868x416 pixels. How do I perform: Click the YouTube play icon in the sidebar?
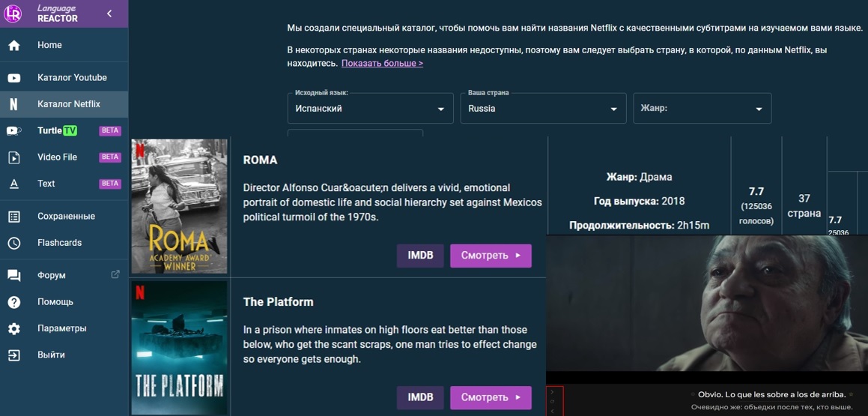click(13, 78)
